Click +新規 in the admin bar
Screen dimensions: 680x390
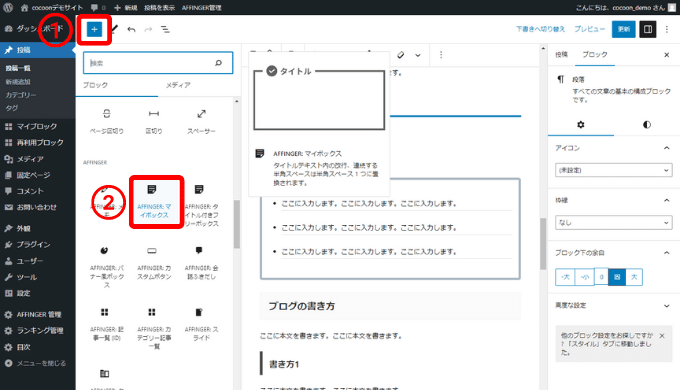pos(126,7)
